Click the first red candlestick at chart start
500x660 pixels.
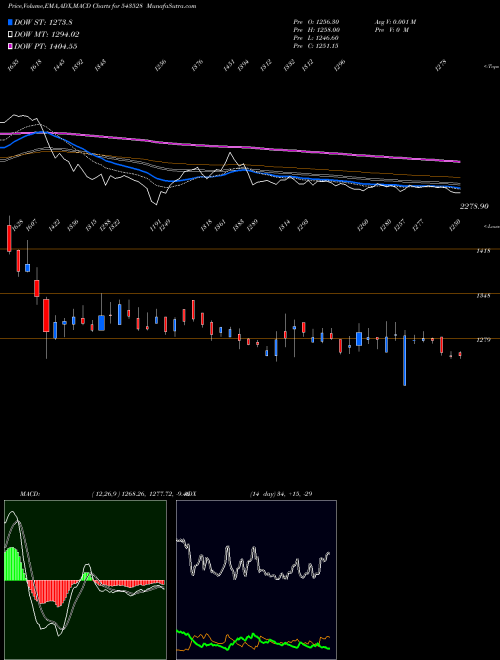coord(9,238)
